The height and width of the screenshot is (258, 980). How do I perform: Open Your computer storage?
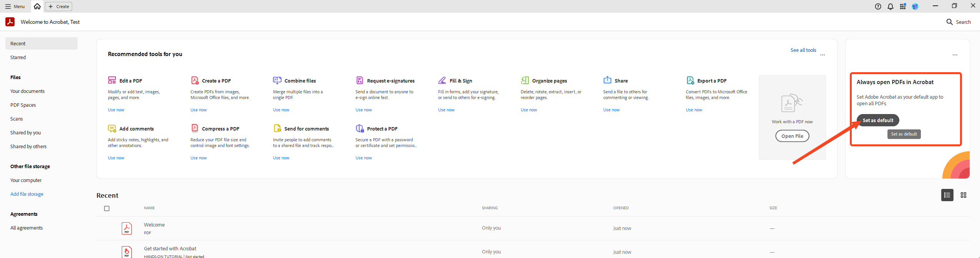[26, 180]
